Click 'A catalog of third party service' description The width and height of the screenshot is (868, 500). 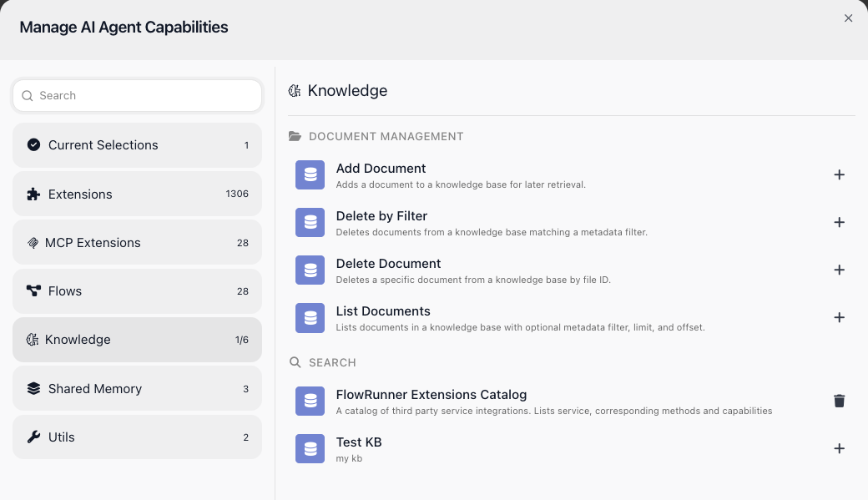coord(554,411)
